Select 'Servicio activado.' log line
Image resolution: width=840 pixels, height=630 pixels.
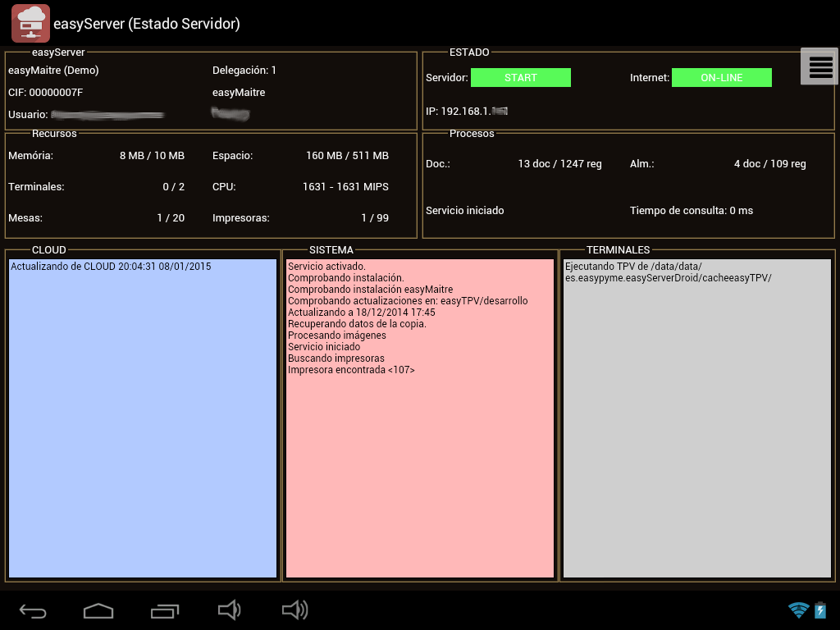coord(326,267)
